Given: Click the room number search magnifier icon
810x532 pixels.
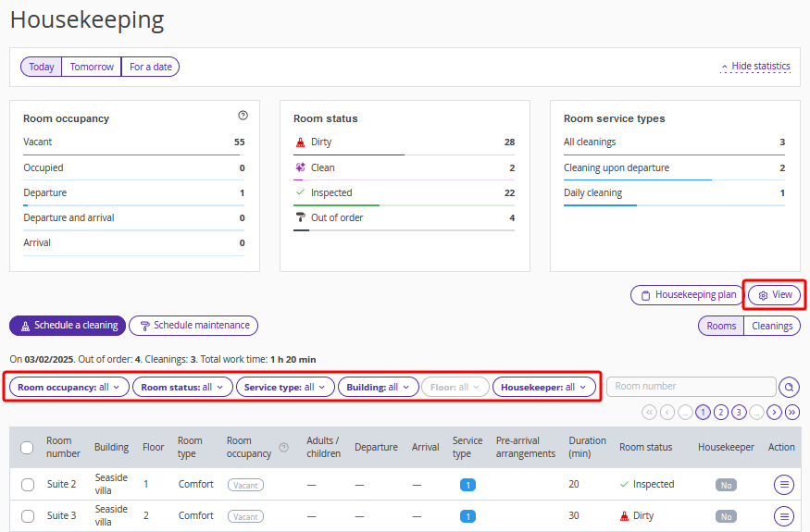Looking at the screenshot, I should point(789,387).
